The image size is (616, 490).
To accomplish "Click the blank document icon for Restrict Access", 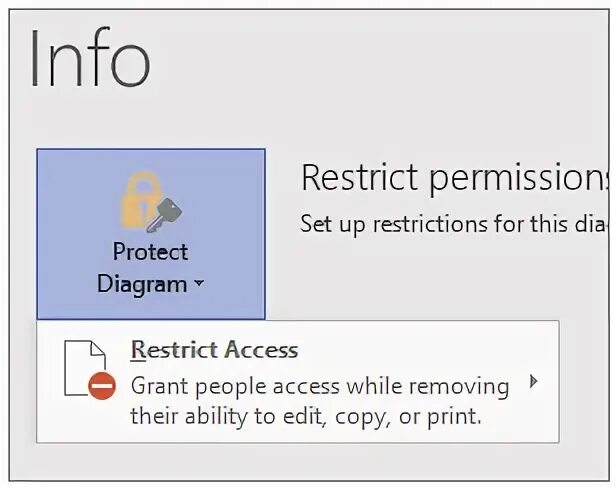I will [85, 368].
